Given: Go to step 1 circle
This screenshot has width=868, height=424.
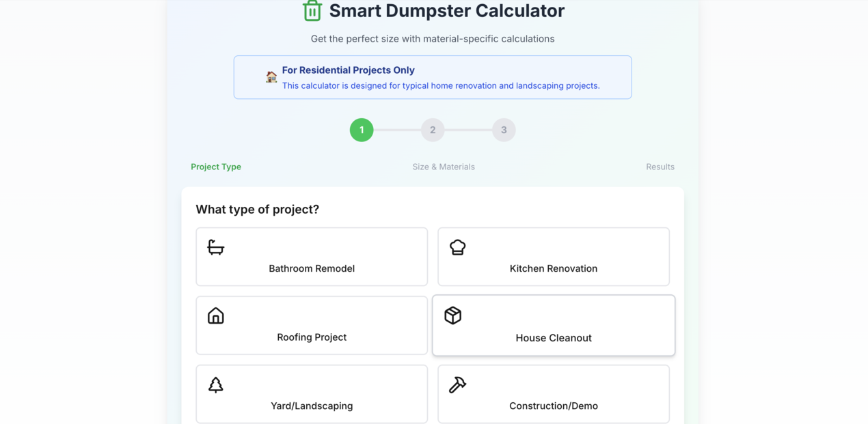Looking at the screenshot, I should [x=362, y=130].
